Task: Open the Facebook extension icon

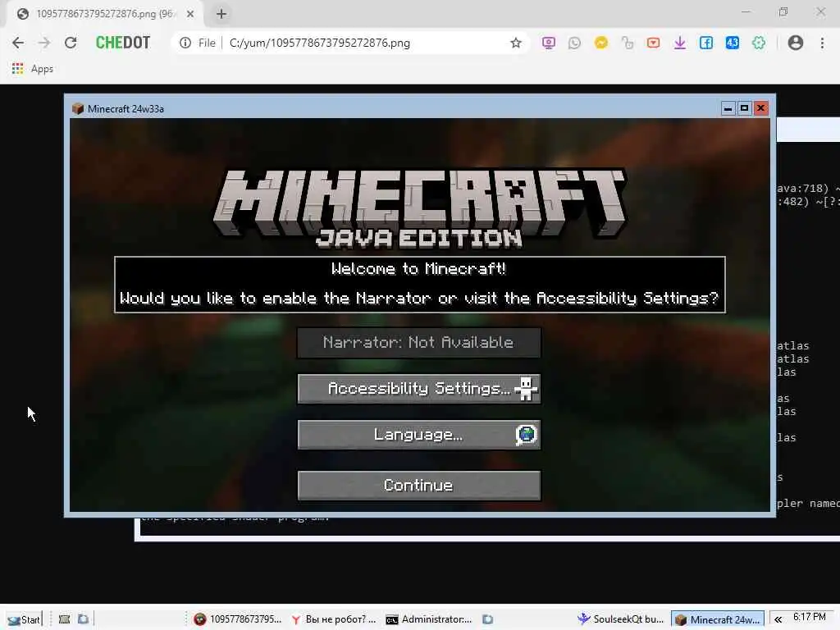Action: pyautogui.click(x=706, y=43)
